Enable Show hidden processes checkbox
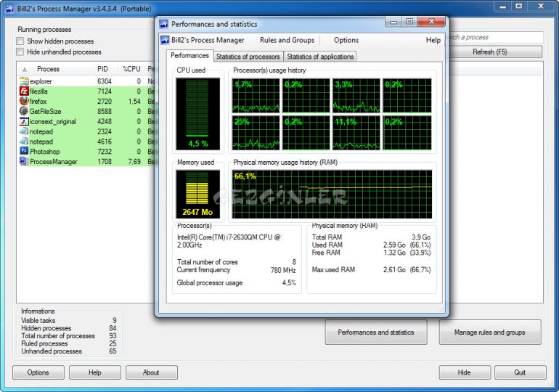The height and width of the screenshot is (392, 559). pyautogui.click(x=20, y=41)
